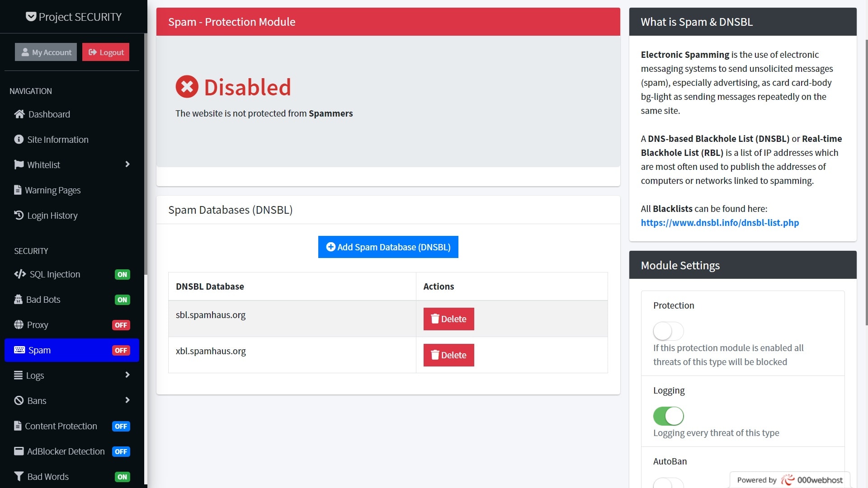
Task: Open the Content Protection menu entry
Action: click(x=61, y=426)
